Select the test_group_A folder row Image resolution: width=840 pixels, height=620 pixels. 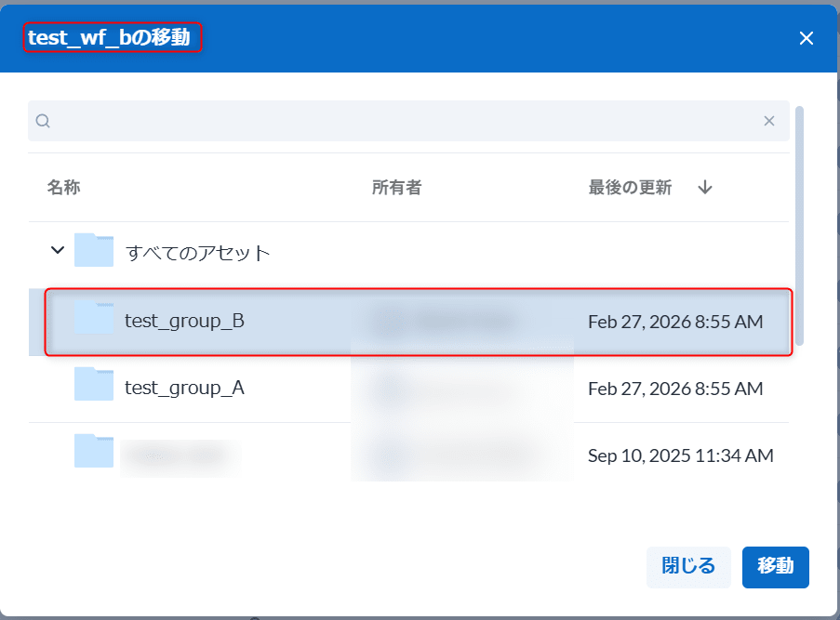(372, 388)
